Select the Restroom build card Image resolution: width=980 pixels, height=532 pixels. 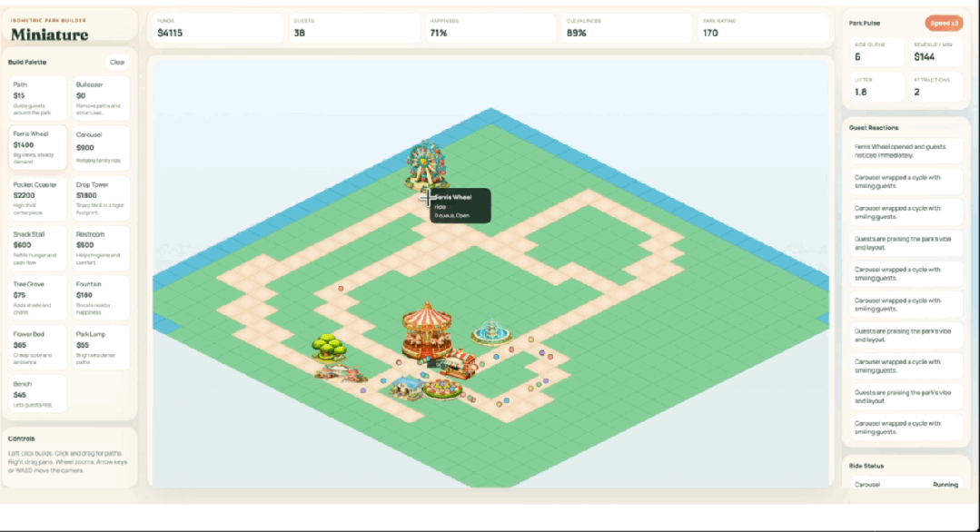[x=101, y=248]
